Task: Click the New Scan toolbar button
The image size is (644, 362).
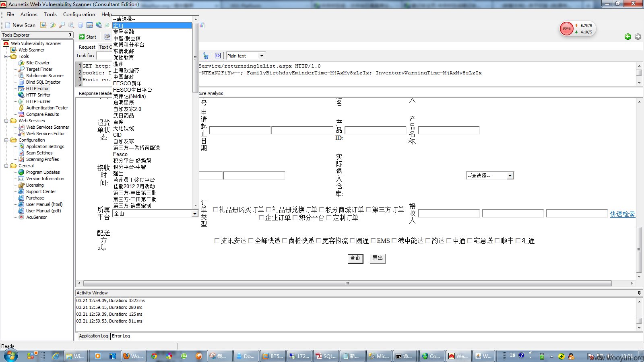Action: pos(21,25)
